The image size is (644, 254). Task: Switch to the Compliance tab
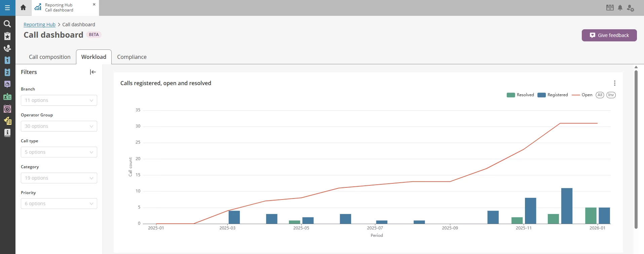(132, 57)
